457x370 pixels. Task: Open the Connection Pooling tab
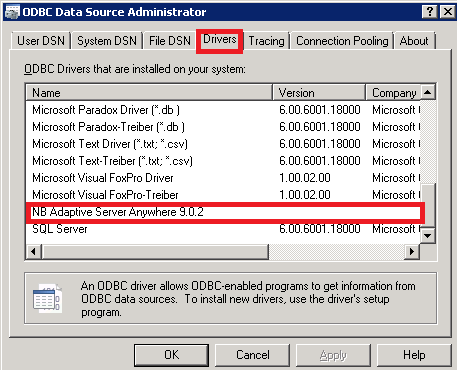tap(342, 41)
